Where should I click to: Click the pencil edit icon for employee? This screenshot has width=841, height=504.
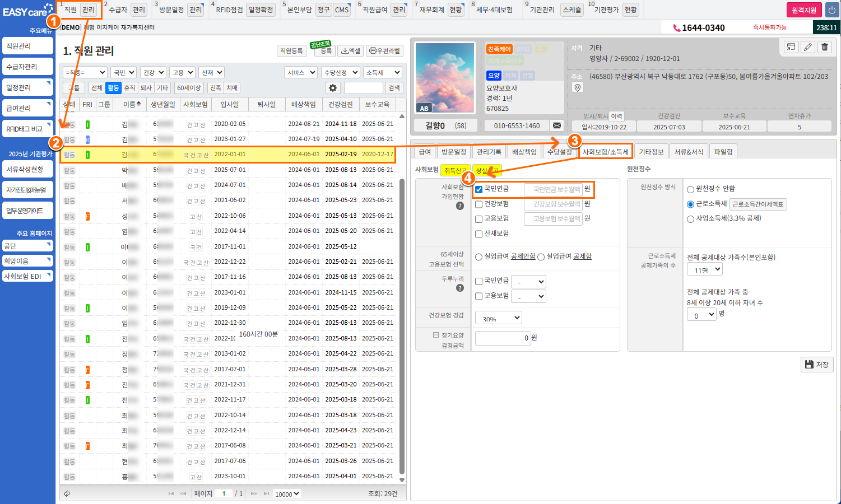[807, 47]
